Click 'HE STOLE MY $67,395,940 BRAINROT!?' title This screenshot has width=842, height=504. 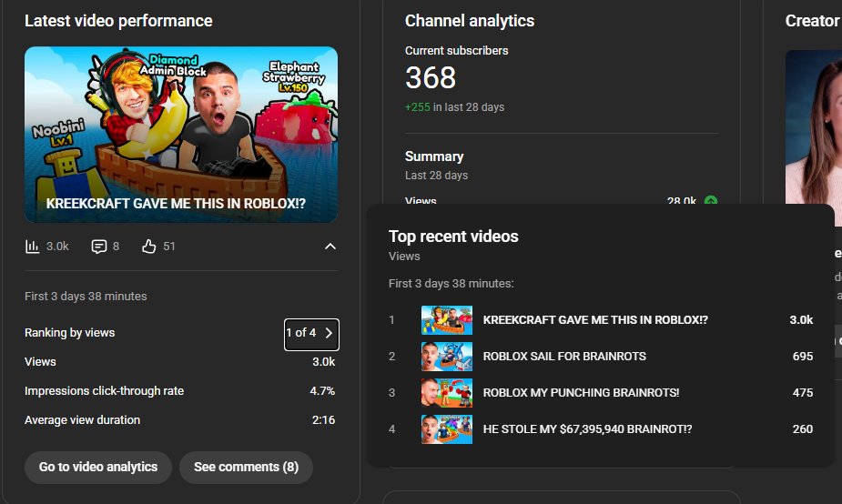coord(587,429)
